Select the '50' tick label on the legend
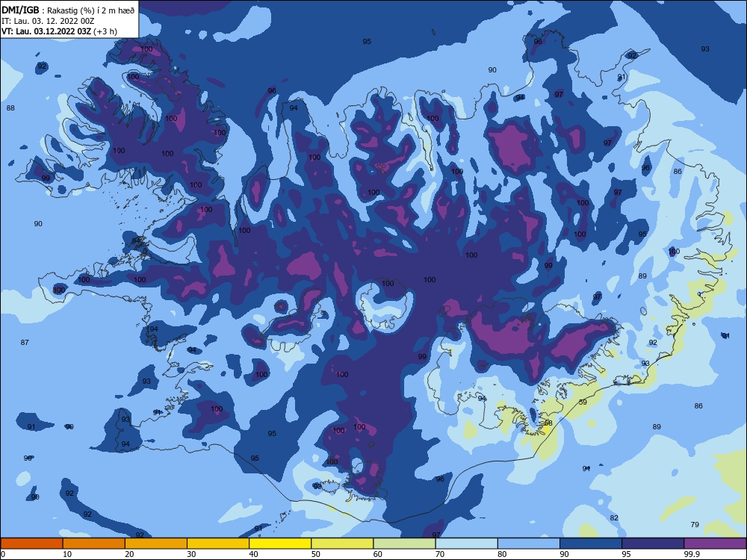Image resolution: width=747 pixels, height=560 pixels. pyautogui.click(x=315, y=554)
